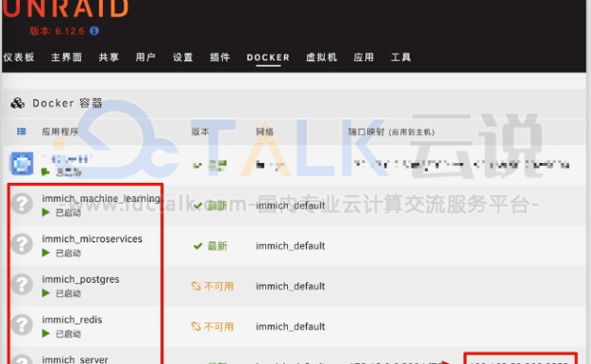The height and width of the screenshot is (364, 591).
Task: Click the 最新 status for immich_machine_learning
Action: pyautogui.click(x=217, y=206)
